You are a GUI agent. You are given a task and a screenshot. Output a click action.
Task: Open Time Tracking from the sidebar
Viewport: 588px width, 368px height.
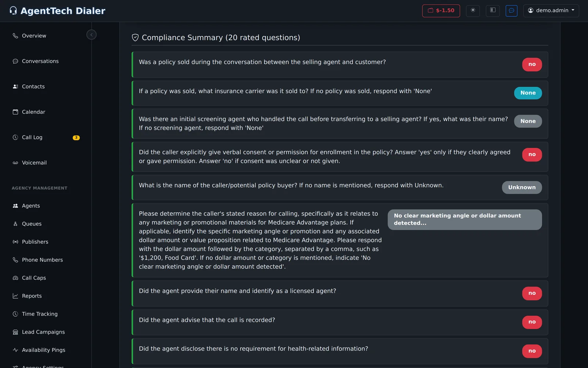(x=40, y=314)
